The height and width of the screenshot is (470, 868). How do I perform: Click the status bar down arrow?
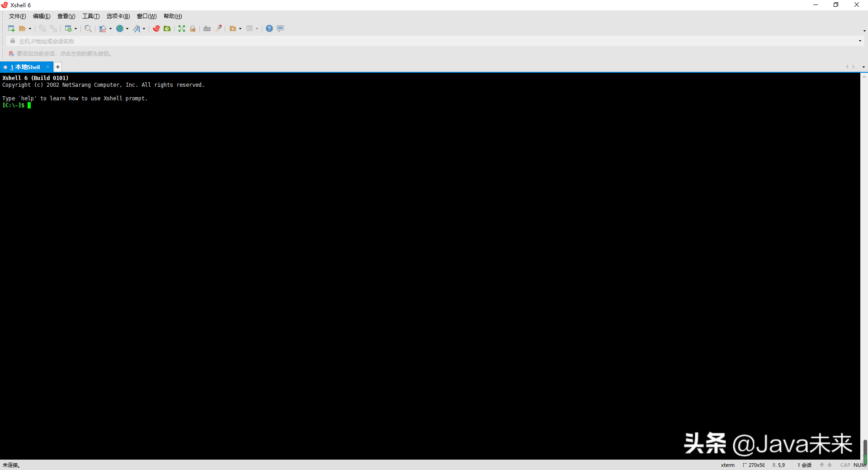[x=830, y=465]
